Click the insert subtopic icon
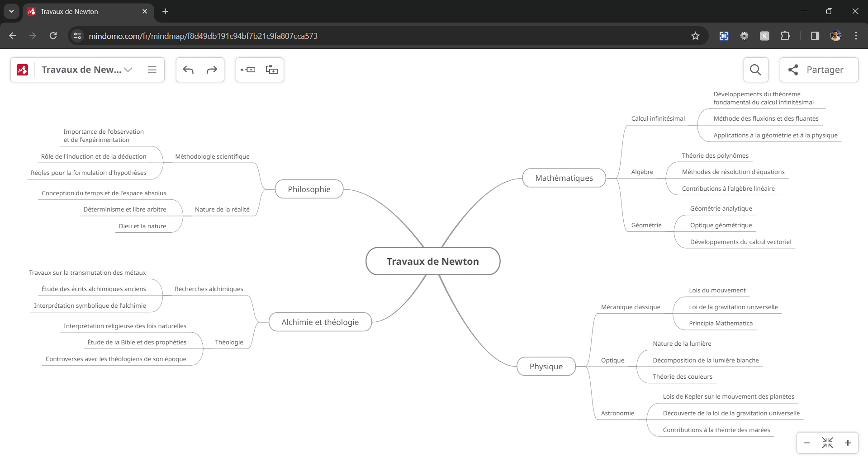Viewport: 868px width, 461px height. click(x=271, y=70)
